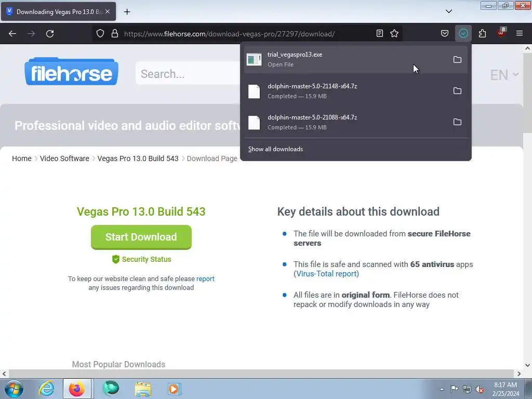Screen dimensions: 532x399
Task: Open the Action Center flag icon
Action: [454, 389]
